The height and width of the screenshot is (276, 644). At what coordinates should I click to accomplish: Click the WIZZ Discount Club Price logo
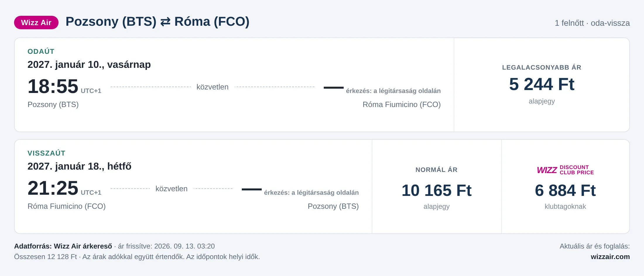point(565,170)
